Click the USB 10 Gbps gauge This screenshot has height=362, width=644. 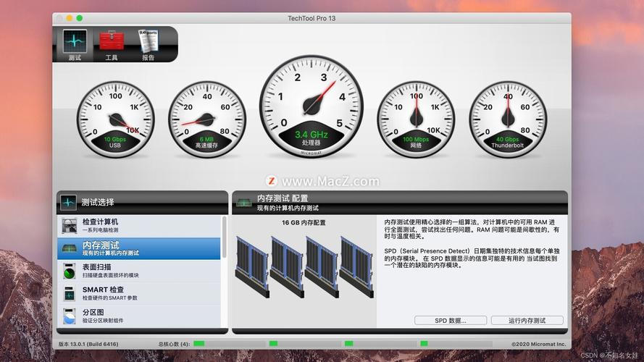click(115, 119)
